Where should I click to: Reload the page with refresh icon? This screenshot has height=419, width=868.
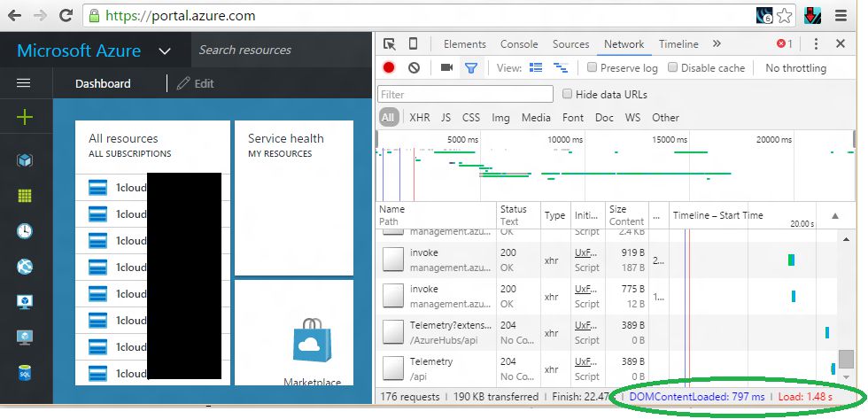click(x=66, y=15)
